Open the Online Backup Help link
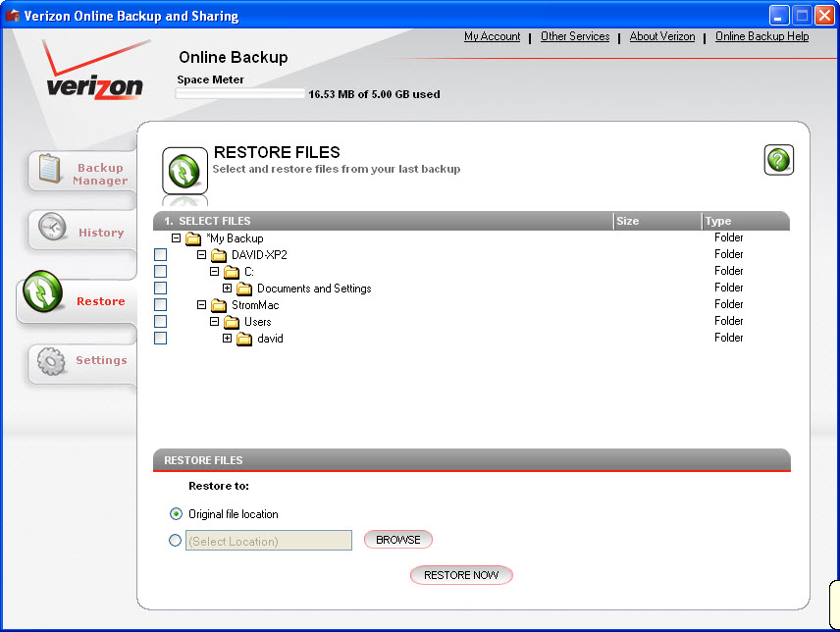Image resolution: width=840 pixels, height=632 pixels. coord(761,36)
